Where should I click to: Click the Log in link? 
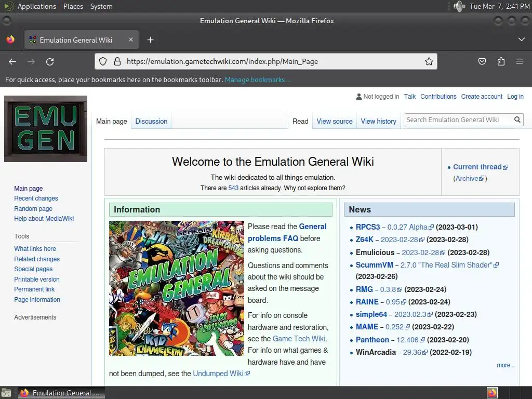pyautogui.click(x=515, y=96)
